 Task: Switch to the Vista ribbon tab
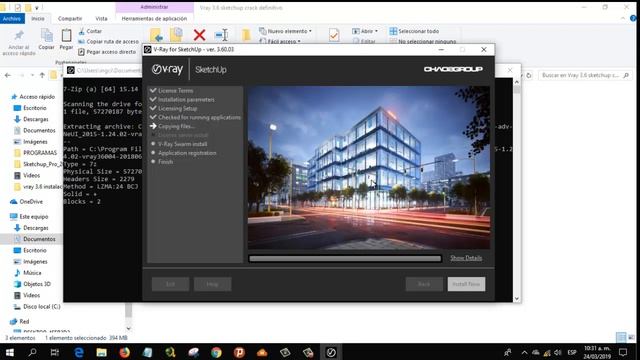[101, 18]
